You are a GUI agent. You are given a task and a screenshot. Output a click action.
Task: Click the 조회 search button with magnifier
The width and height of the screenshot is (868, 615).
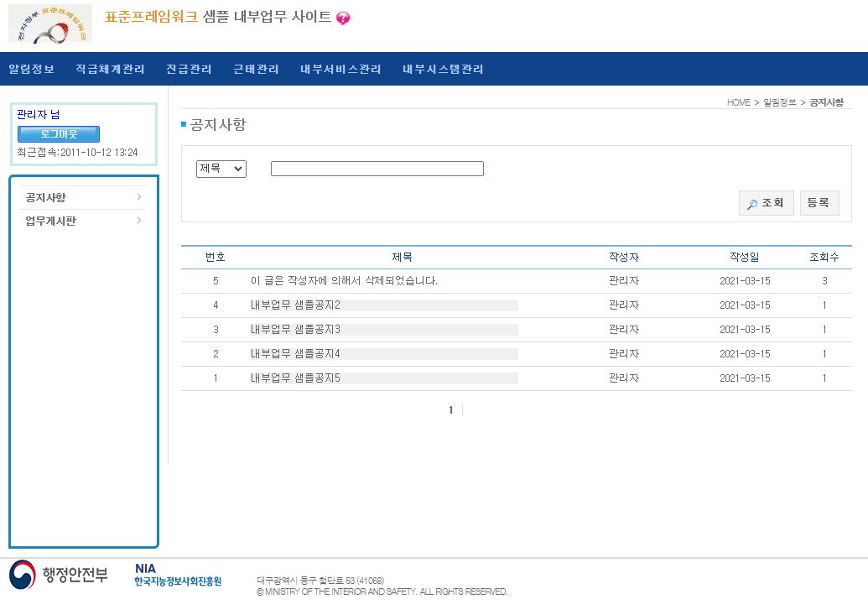tap(766, 203)
